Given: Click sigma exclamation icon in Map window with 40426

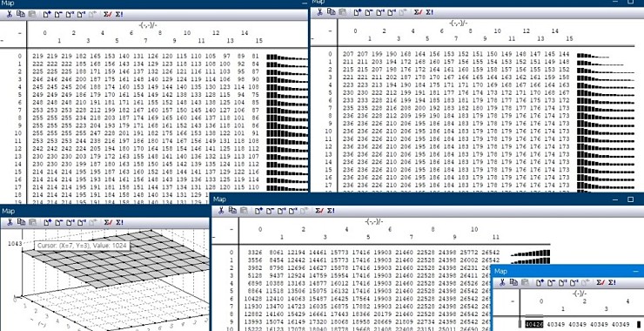Looking at the screenshot, I should (x=612, y=282).
